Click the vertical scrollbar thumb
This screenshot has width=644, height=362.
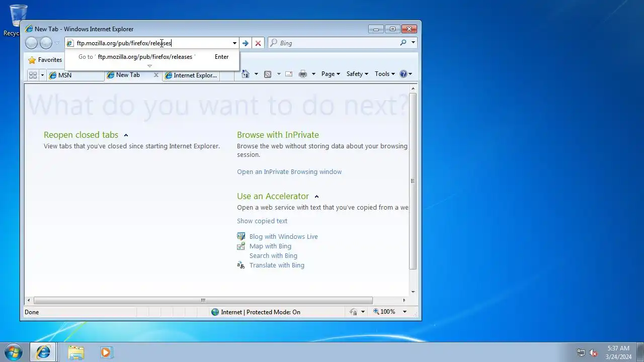pyautogui.click(x=413, y=181)
